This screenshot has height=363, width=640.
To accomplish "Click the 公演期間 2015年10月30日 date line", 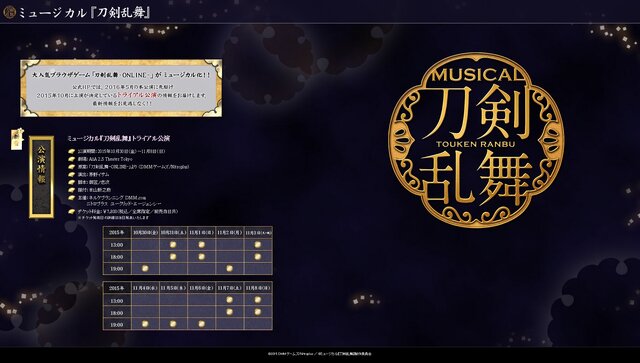I will coord(122,151).
